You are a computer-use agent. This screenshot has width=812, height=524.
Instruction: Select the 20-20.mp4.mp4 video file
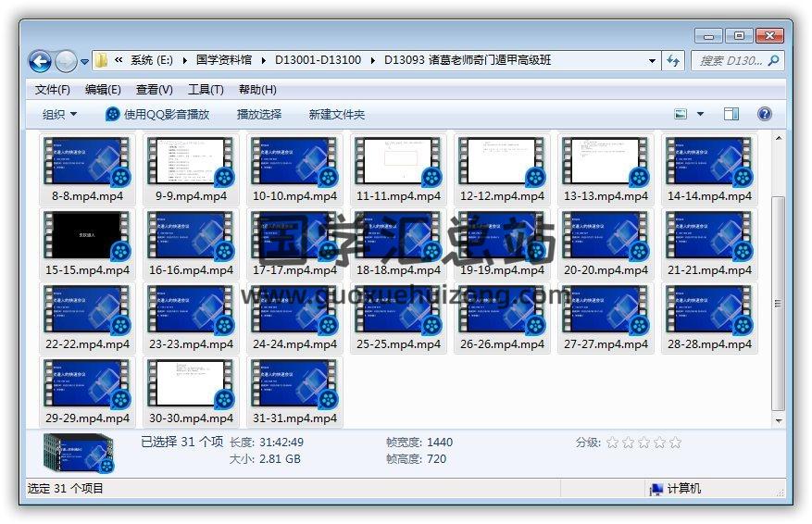point(606,243)
